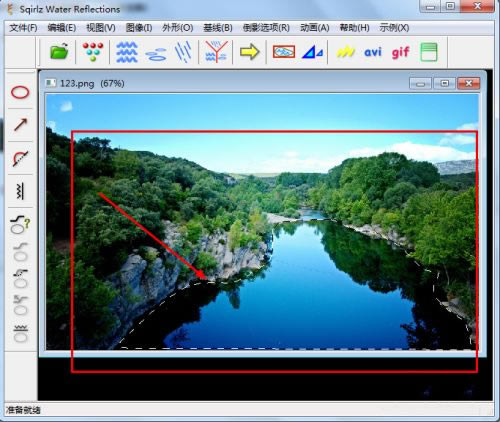Open the 动画(A) menu
The image size is (500, 422).
point(314,28)
